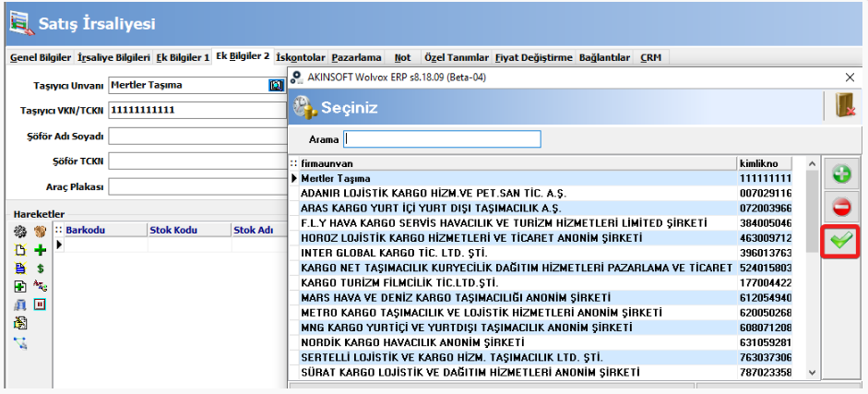
Task: Open the Fiyat Değiştirme tab
Action: (x=534, y=57)
